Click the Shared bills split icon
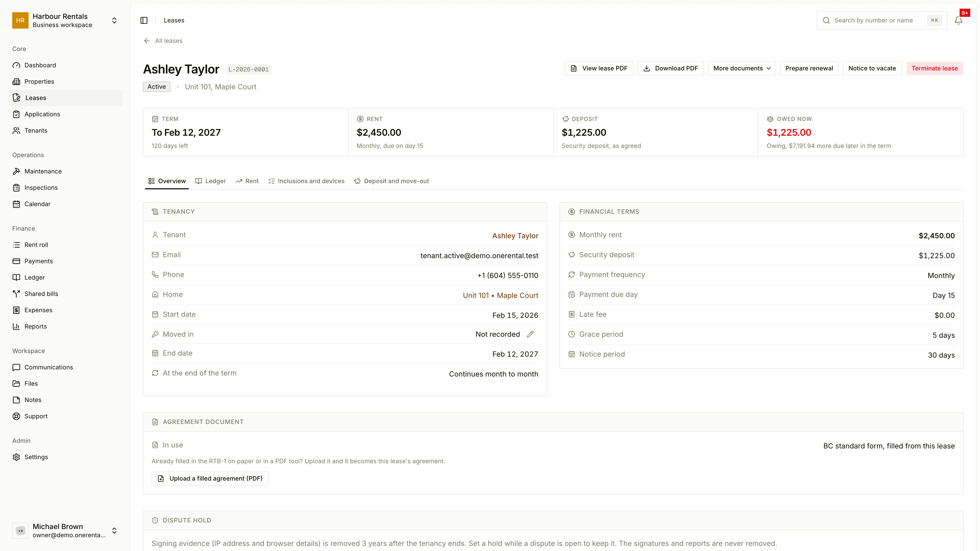The height and width of the screenshot is (551, 980). [x=16, y=294]
